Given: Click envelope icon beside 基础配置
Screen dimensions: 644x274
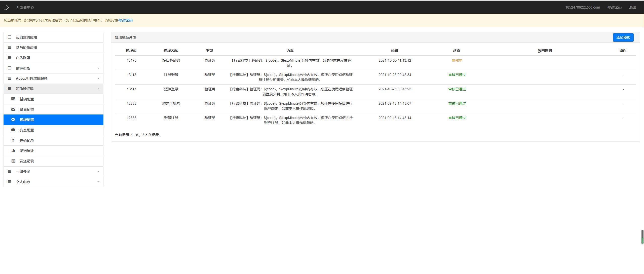Looking at the screenshot, I should (x=13, y=99).
